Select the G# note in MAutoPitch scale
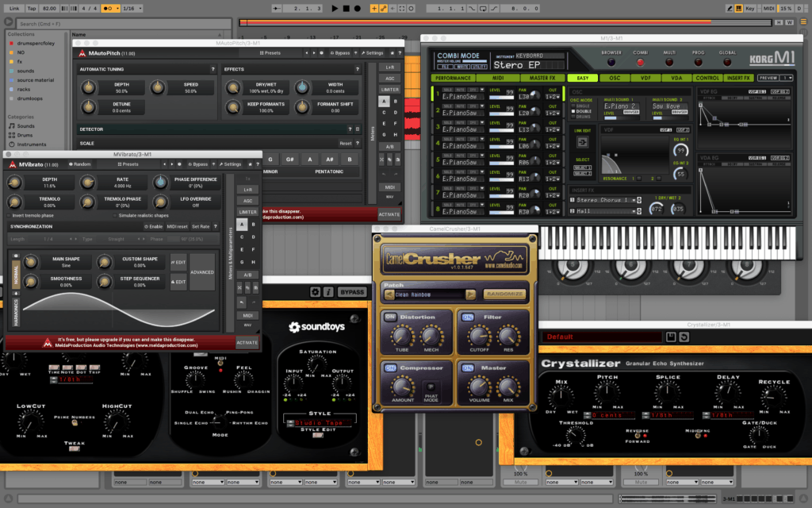 point(290,159)
